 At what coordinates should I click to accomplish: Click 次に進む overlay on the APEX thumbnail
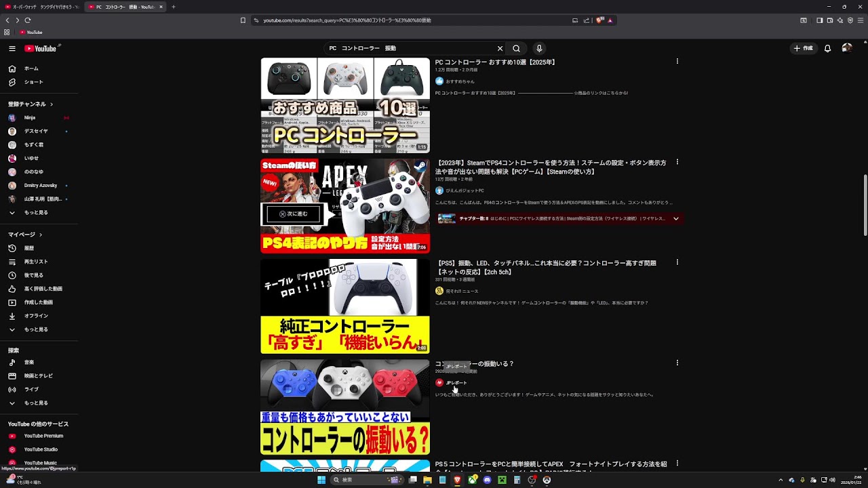point(293,213)
